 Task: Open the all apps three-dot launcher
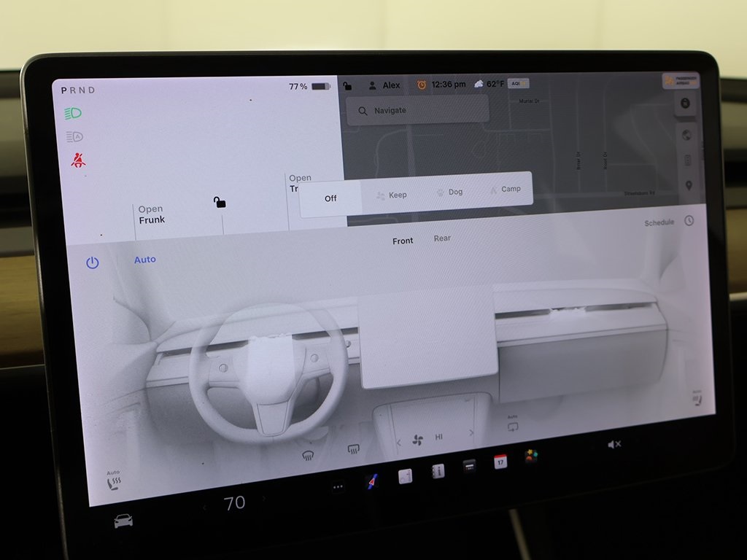[337, 487]
